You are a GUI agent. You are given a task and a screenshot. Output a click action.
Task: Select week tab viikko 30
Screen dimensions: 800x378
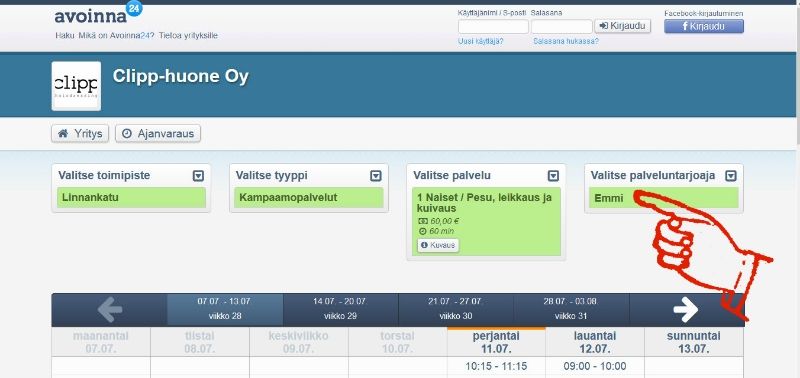(456, 310)
